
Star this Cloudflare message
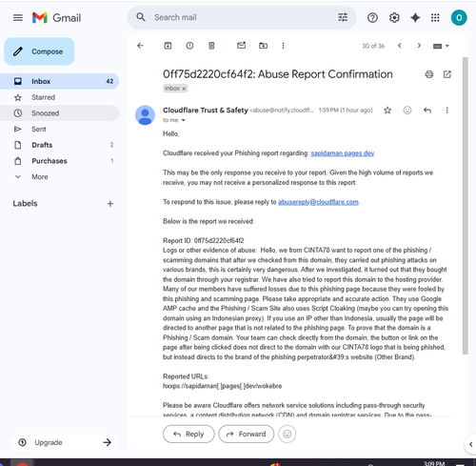387,111
